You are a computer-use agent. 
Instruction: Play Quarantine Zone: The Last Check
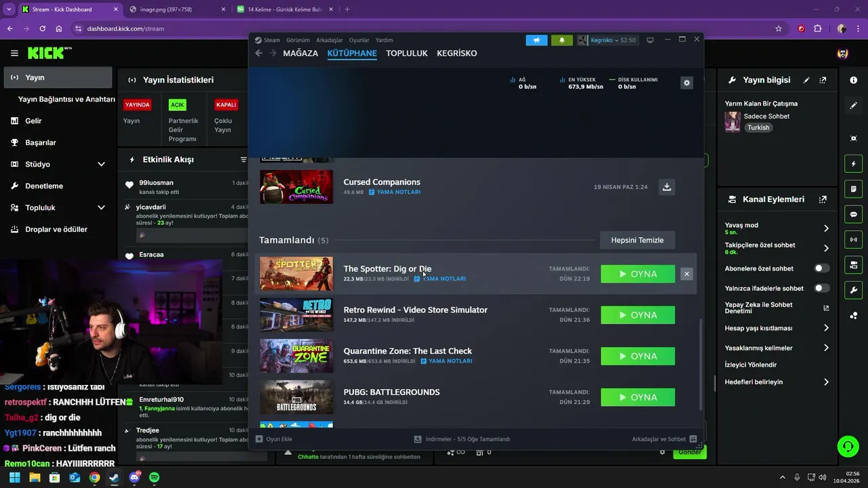point(637,357)
